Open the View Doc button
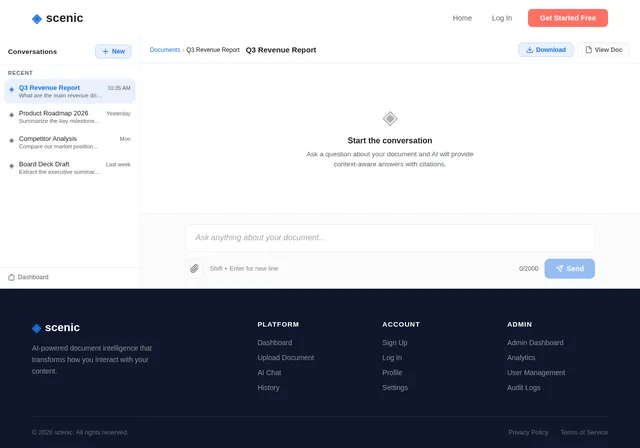The height and width of the screenshot is (448, 640). click(x=604, y=50)
